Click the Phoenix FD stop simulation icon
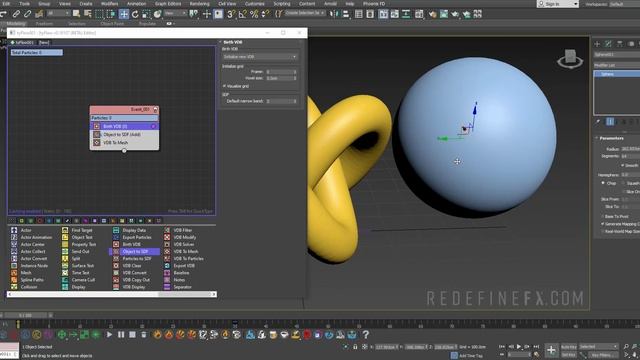The width and height of the screenshot is (640, 360). tap(132, 335)
